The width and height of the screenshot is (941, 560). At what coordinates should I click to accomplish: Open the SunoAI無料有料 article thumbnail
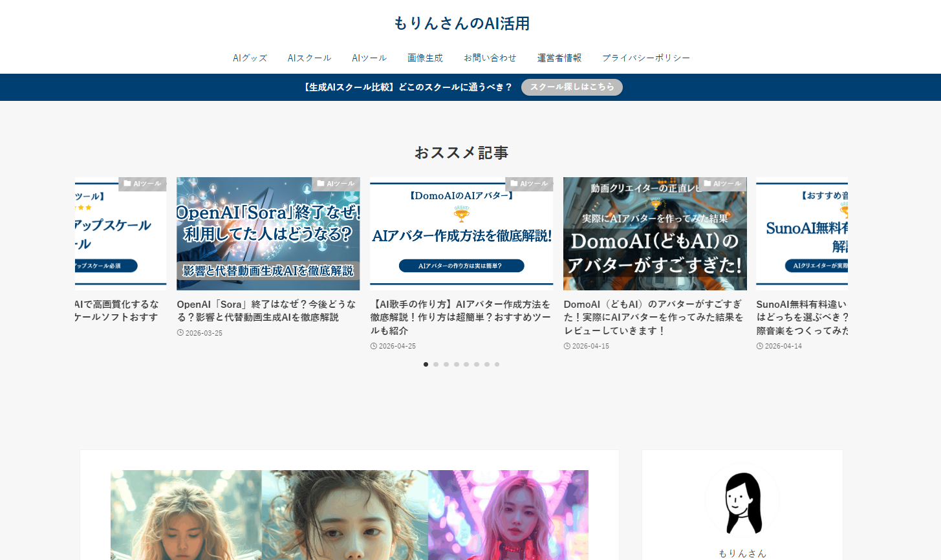tap(802, 234)
